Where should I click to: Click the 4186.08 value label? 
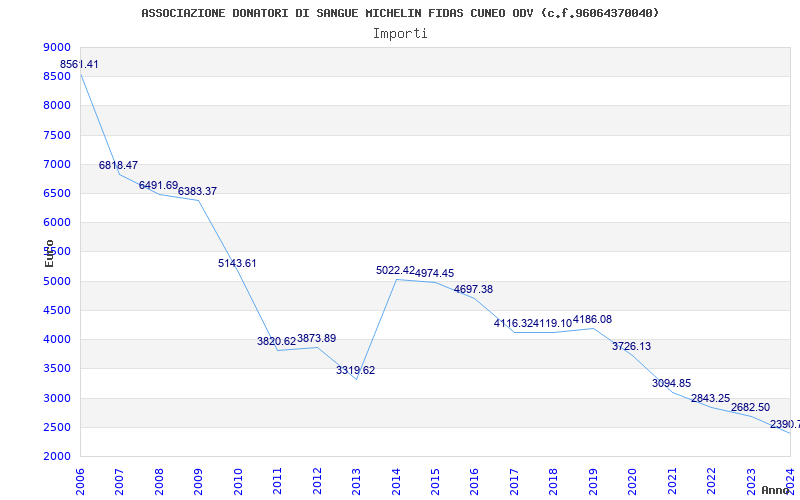coord(592,320)
